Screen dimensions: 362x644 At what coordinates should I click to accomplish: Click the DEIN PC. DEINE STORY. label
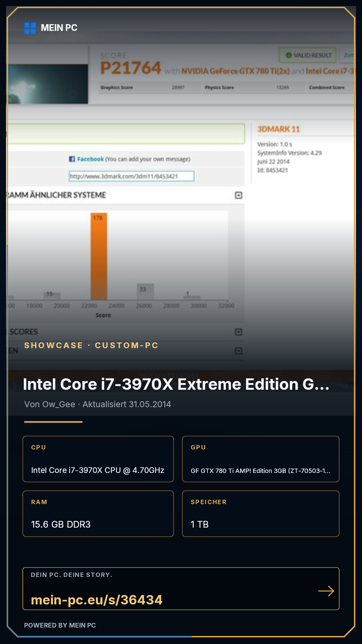(x=72, y=575)
